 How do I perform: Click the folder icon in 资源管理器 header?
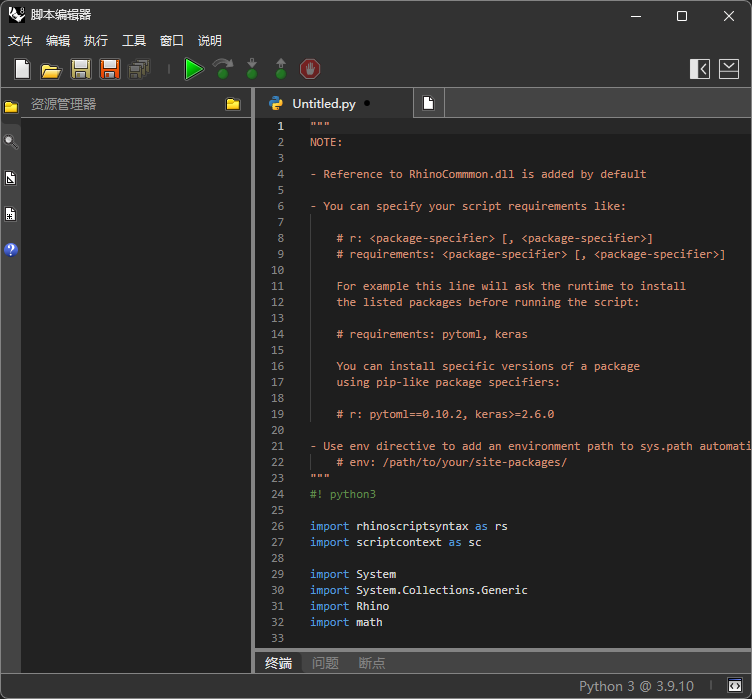click(x=233, y=104)
